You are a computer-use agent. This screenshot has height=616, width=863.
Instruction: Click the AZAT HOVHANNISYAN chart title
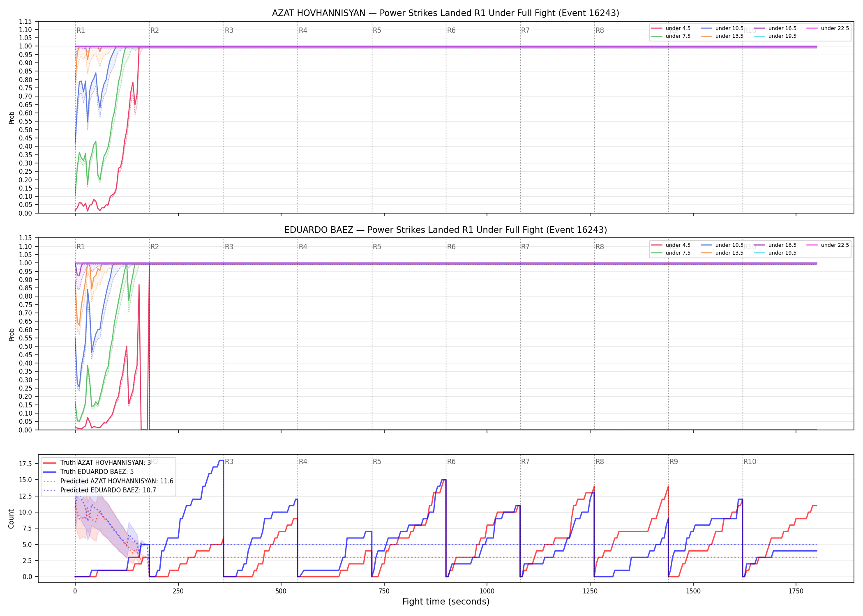click(x=445, y=13)
